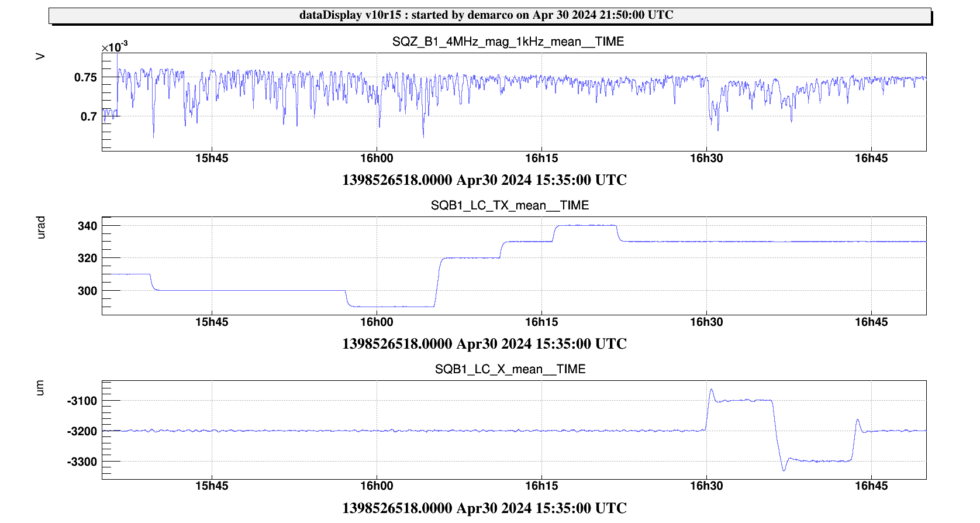The image size is (980, 523).
Task: Click the GPS timestamp caption under X plot
Action: click(484, 508)
